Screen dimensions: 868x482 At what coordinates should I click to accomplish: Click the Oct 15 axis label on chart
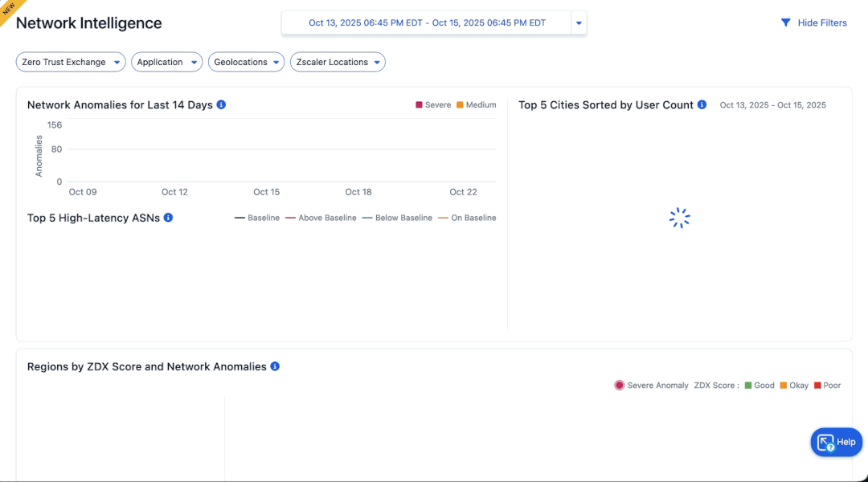(x=266, y=192)
